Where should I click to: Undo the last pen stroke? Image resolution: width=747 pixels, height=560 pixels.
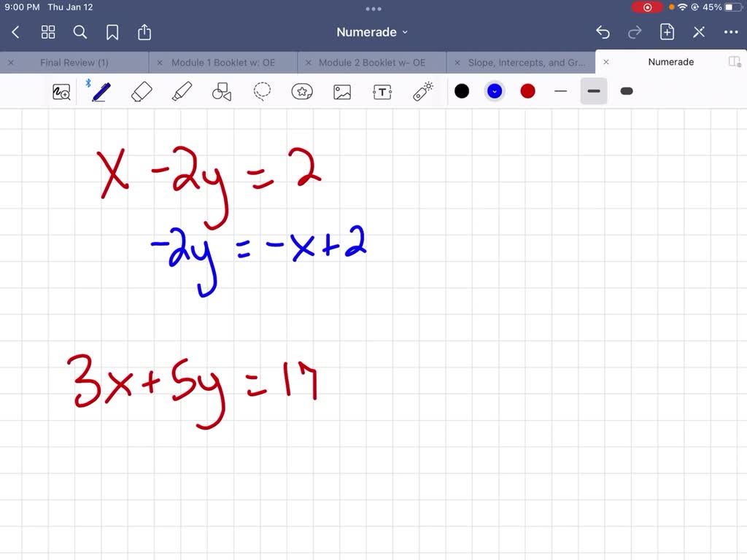click(x=603, y=32)
